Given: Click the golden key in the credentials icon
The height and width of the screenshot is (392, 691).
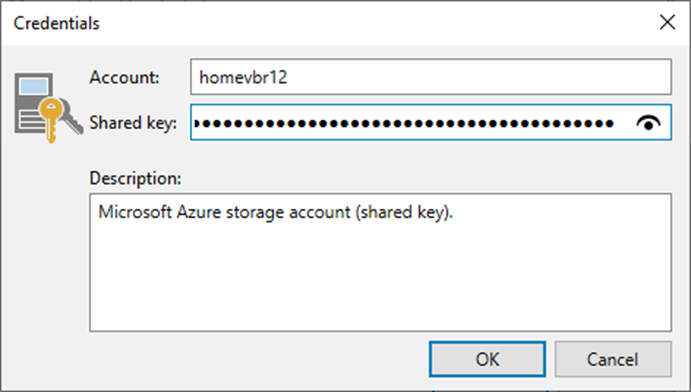Looking at the screenshot, I should pos(51,119).
